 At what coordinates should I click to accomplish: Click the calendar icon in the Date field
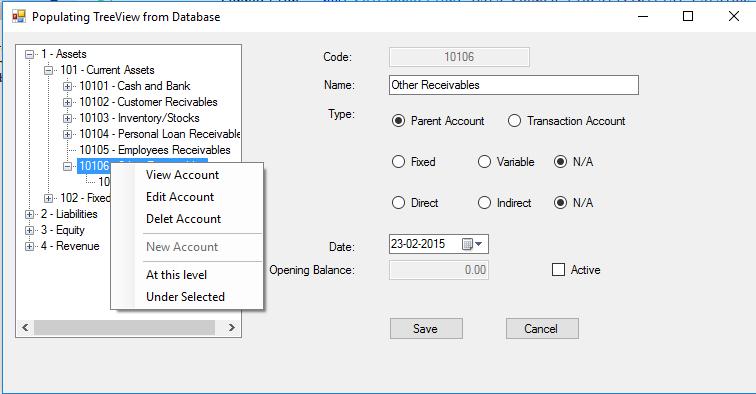467,244
